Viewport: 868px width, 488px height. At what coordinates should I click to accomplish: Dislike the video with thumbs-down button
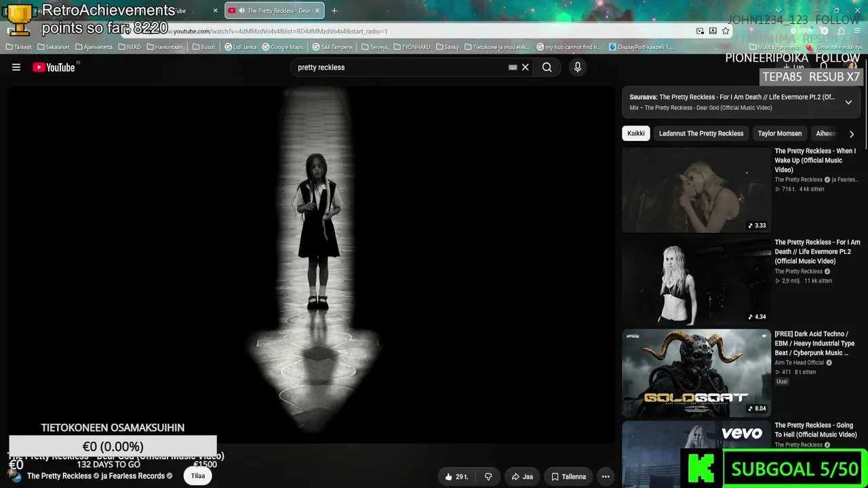click(488, 476)
